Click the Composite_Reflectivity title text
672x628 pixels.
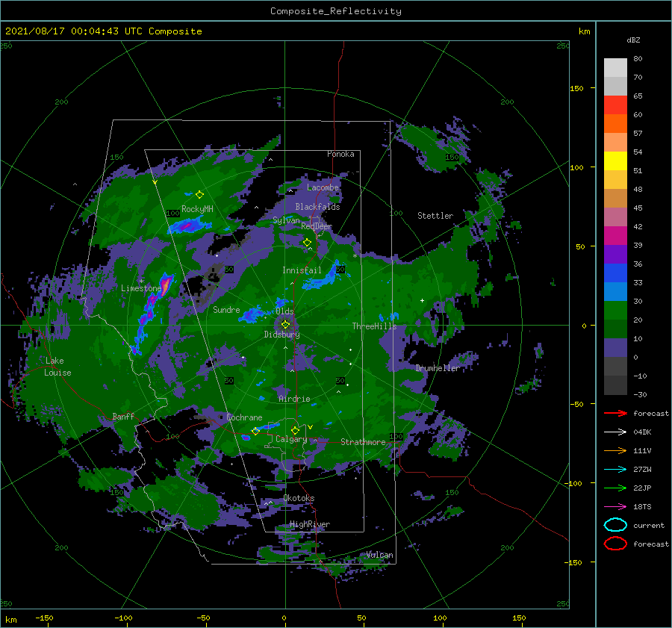[x=335, y=11]
